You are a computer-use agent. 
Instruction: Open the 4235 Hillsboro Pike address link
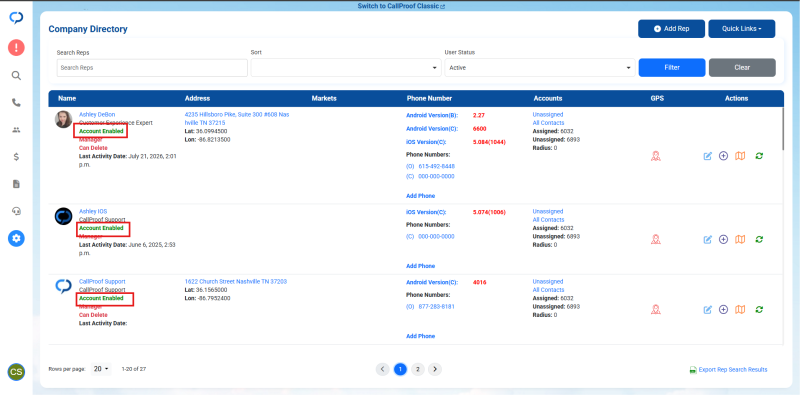(x=237, y=118)
